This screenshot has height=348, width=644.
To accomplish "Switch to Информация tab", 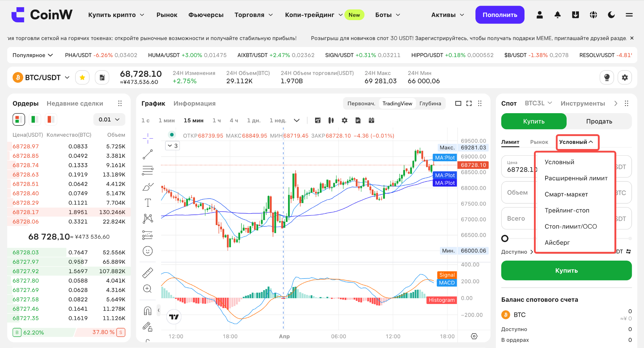I will coord(195,103).
